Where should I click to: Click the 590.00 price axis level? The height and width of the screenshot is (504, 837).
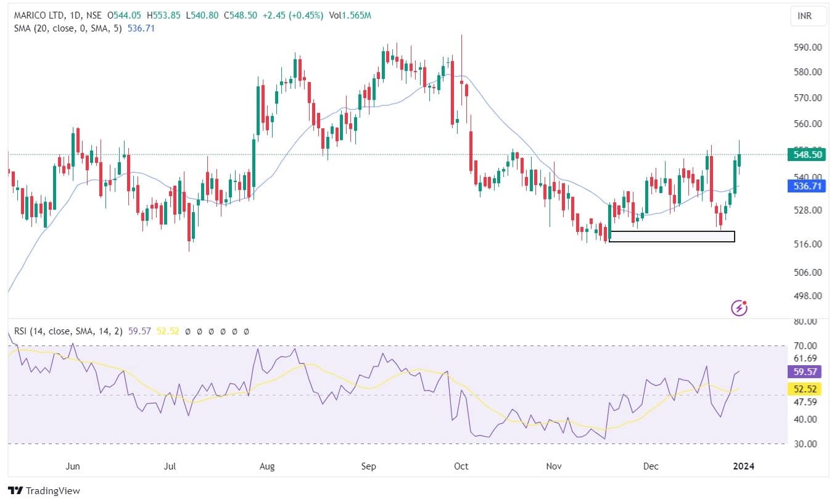click(x=807, y=48)
